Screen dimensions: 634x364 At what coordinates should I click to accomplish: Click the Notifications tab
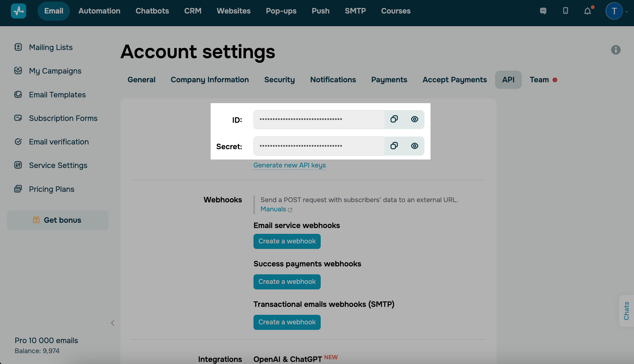click(x=333, y=80)
